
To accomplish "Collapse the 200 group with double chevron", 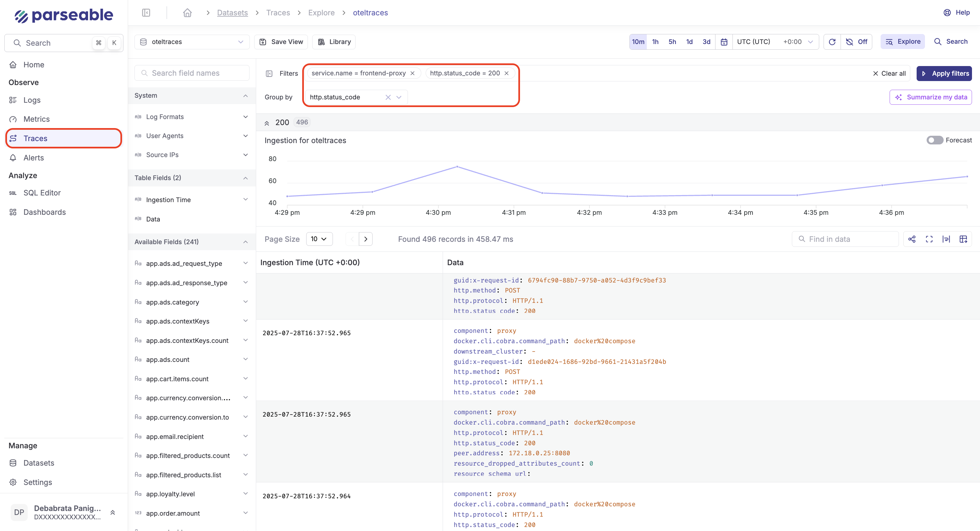I will (x=267, y=122).
